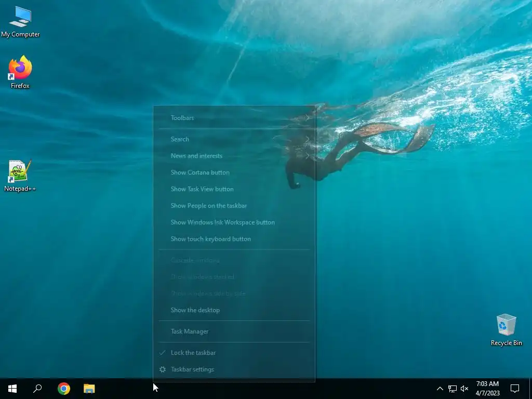Image resolution: width=532 pixels, height=399 pixels.
Task: Click the muted volume speaker icon
Action: coord(464,389)
